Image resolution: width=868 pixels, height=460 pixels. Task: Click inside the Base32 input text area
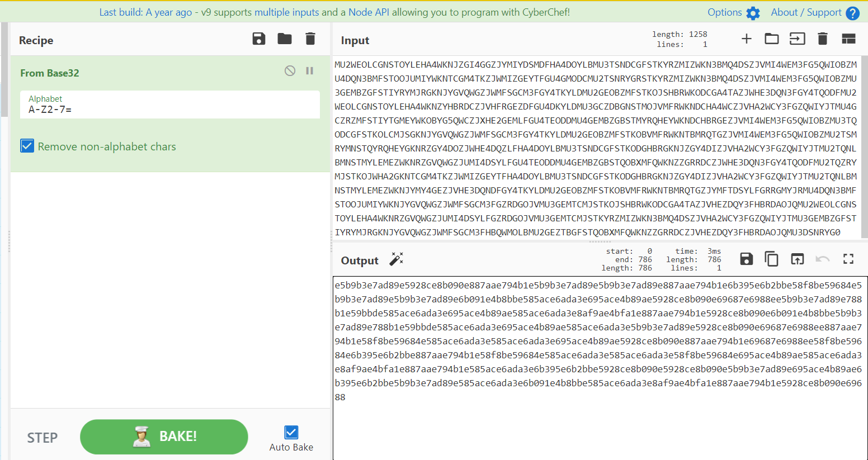point(596,148)
